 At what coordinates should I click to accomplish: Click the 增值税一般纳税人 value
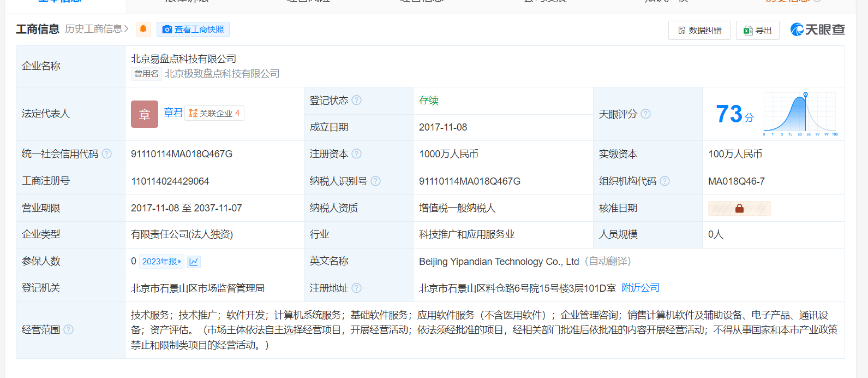457,208
